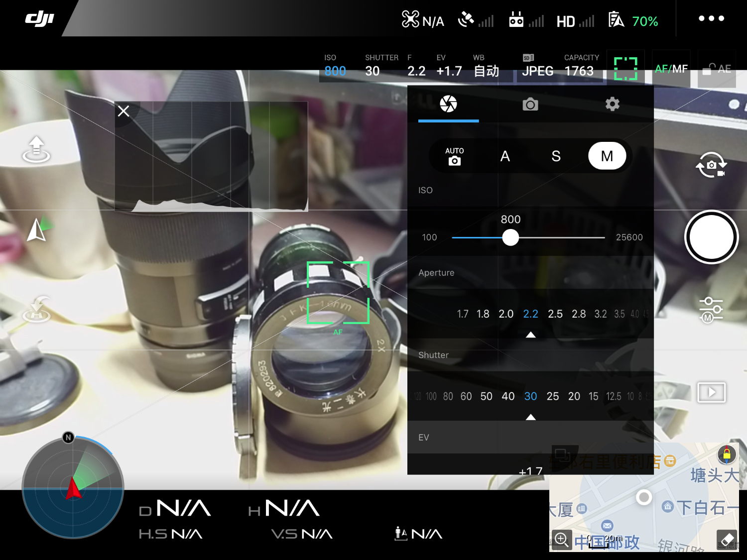Viewport: 747px width, 560px height.
Task: Tap the F 2.2 readout in top bar
Action: click(x=416, y=66)
